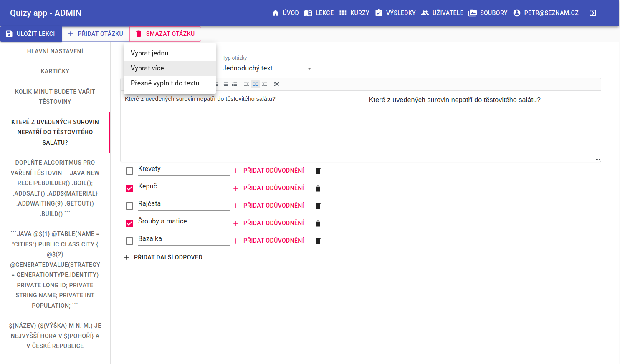Open LEKCE section in navbar
Screen dimensions: 620x364
(x=319, y=13)
